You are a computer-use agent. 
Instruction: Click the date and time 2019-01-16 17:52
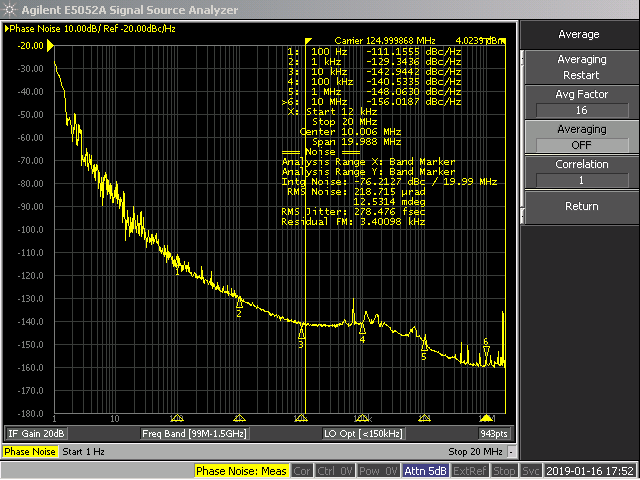pos(591,471)
